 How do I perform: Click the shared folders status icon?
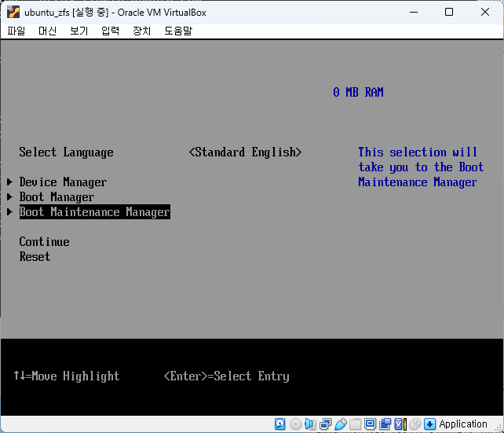pos(355,424)
